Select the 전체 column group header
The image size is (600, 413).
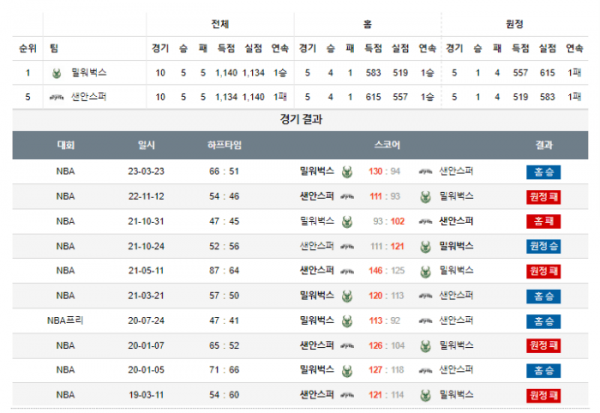pyautogui.click(x=220, y=24)
